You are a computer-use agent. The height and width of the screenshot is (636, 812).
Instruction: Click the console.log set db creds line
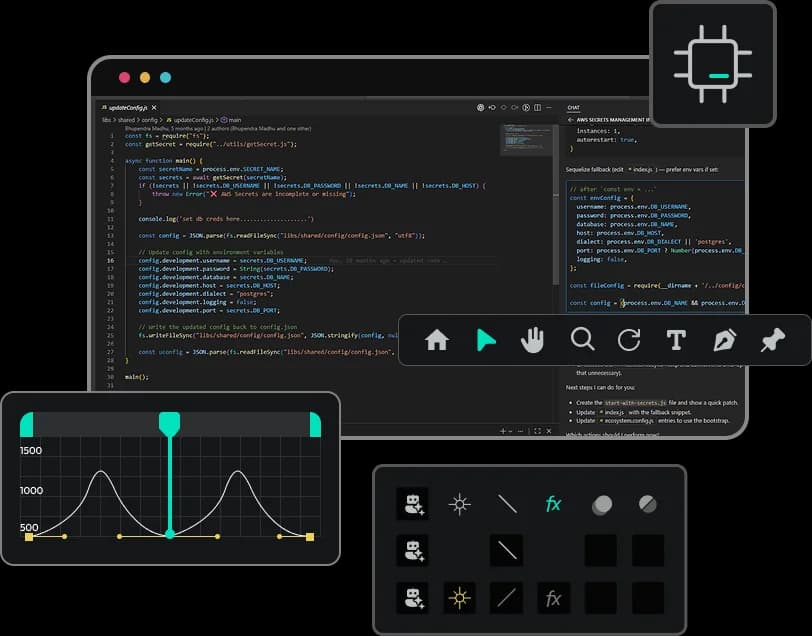click(226, 219)
